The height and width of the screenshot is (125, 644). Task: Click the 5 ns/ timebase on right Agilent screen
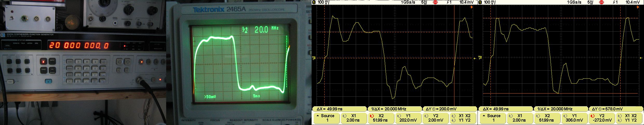[590, 2]
